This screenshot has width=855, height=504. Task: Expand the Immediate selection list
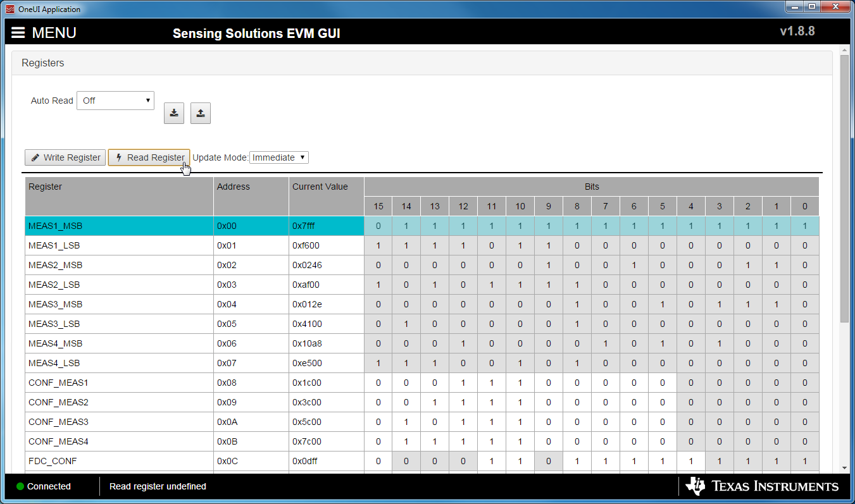point(278,157)
